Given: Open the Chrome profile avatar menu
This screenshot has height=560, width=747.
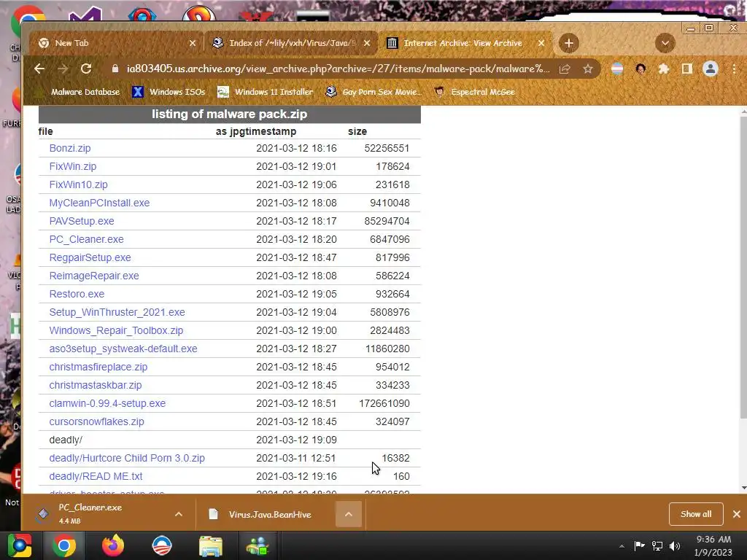Looking at the screenshot, I should [x=711, y=69].
